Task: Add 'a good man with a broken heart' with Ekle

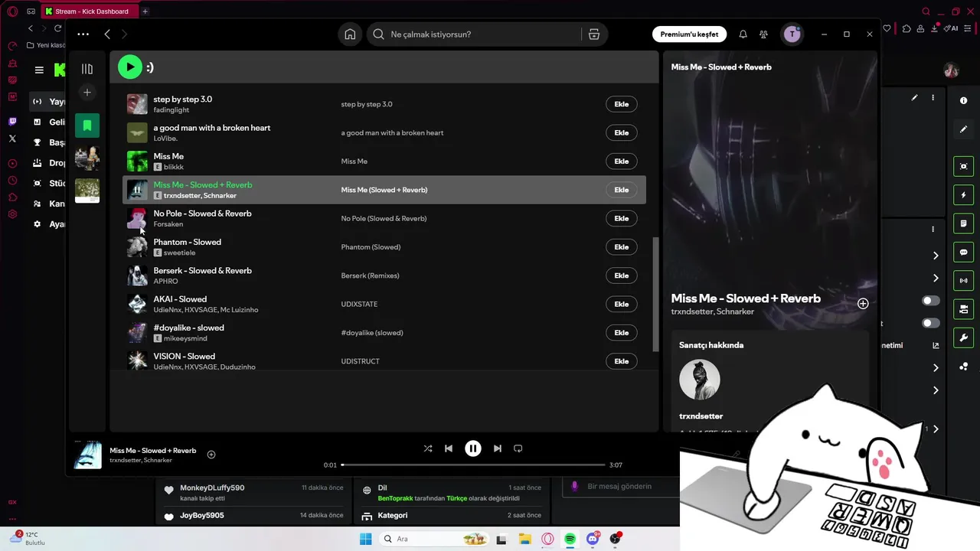Action: (622, 132)
